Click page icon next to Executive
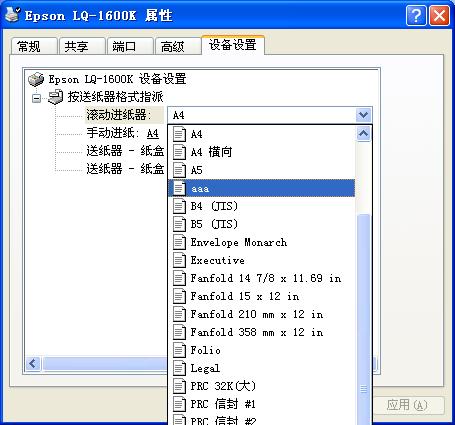This screenshot has width=455, height=425. point(179,260)
